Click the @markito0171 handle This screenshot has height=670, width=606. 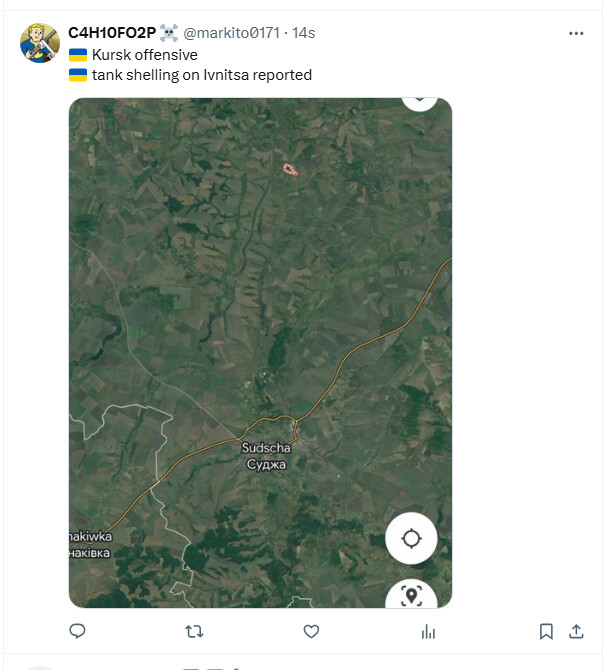233,33
